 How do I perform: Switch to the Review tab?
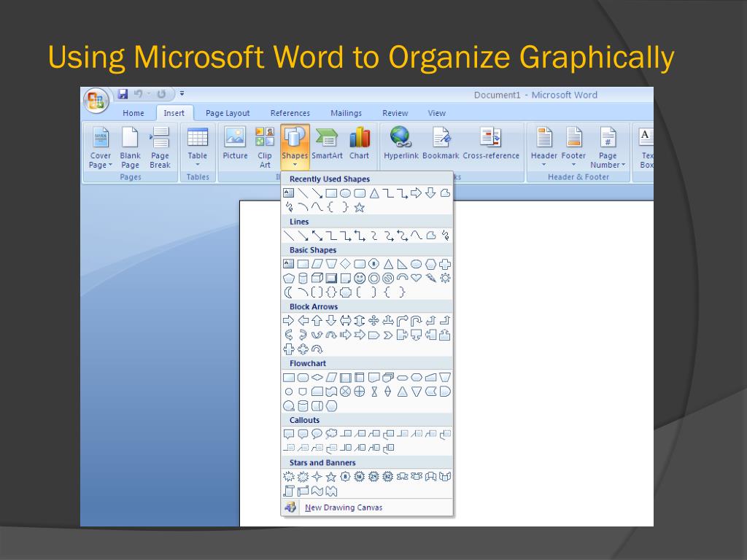(395, 113)
